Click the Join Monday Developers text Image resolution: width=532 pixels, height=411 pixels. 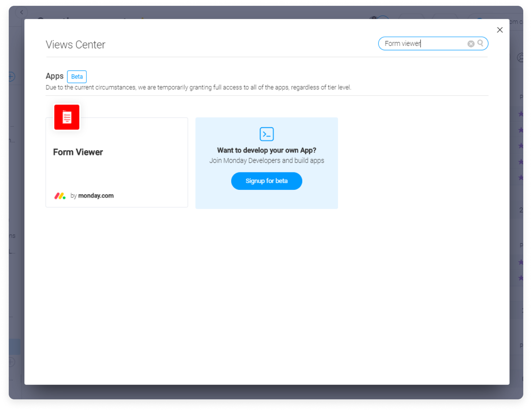pos(267,161)
